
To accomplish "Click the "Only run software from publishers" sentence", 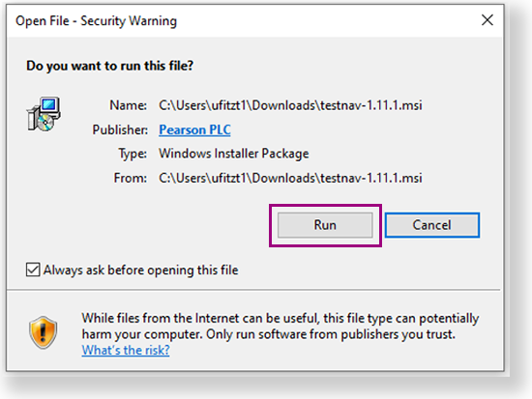I will 331,334.
